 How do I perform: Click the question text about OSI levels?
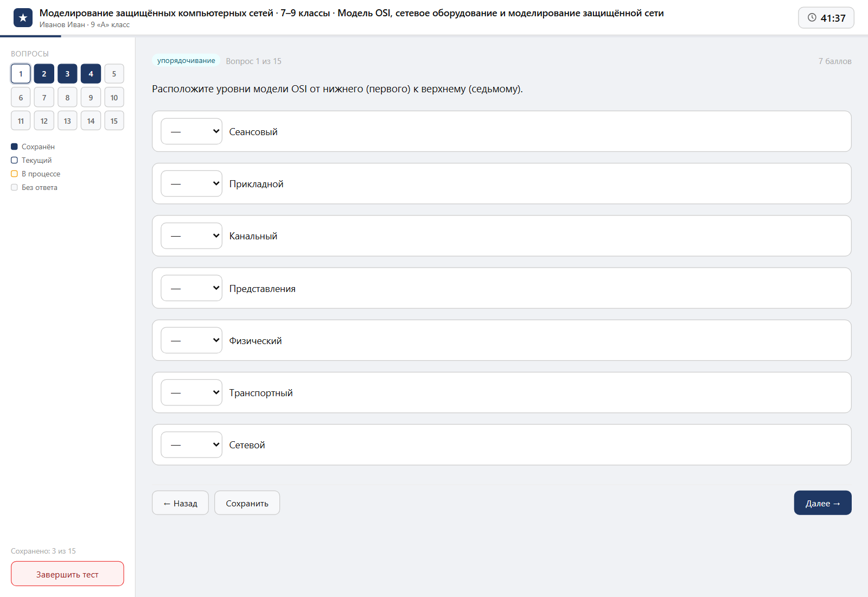[x=337, y=89]
